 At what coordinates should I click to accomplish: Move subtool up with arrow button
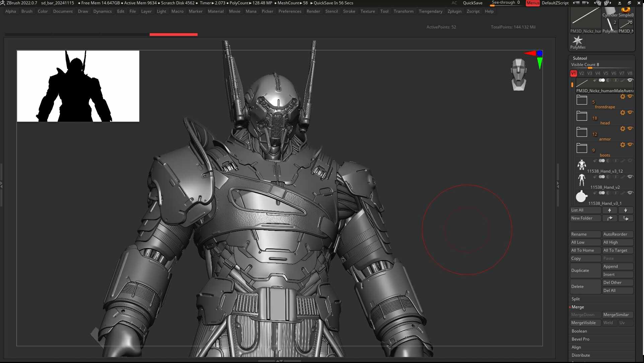pyautogui.click(x=610, y=210)
